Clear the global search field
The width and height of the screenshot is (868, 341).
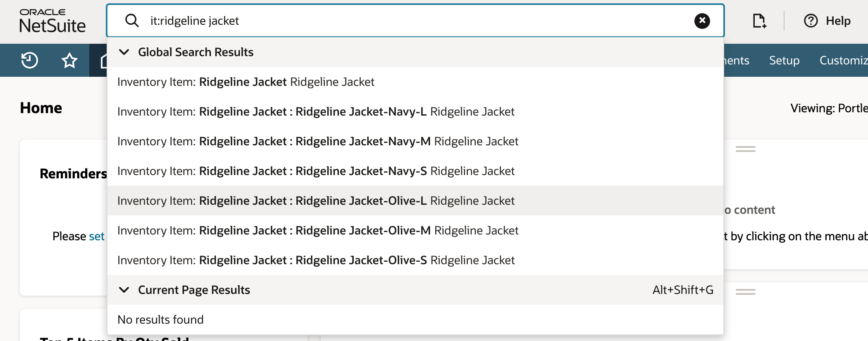tap(702, 21)
